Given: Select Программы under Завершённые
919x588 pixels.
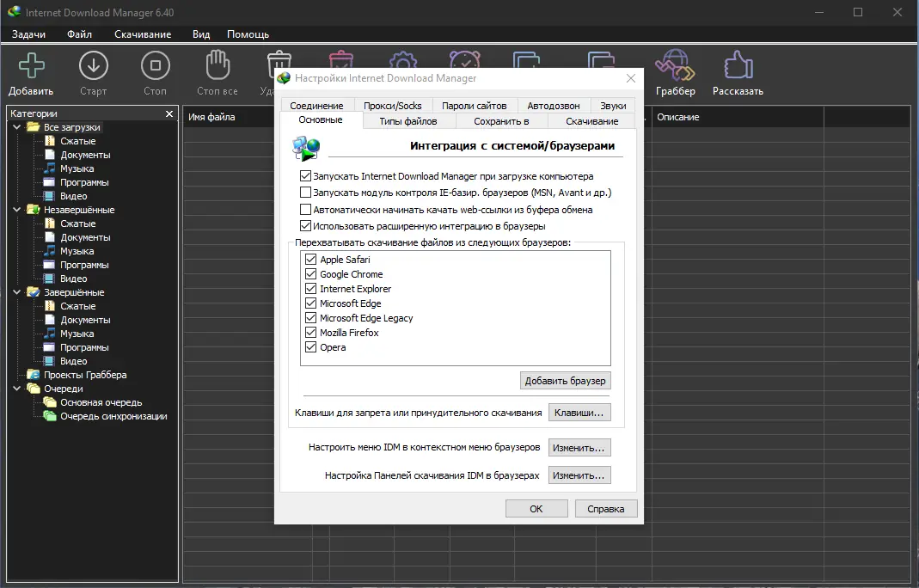Looking at the screenshot, I should coord(84,347).
